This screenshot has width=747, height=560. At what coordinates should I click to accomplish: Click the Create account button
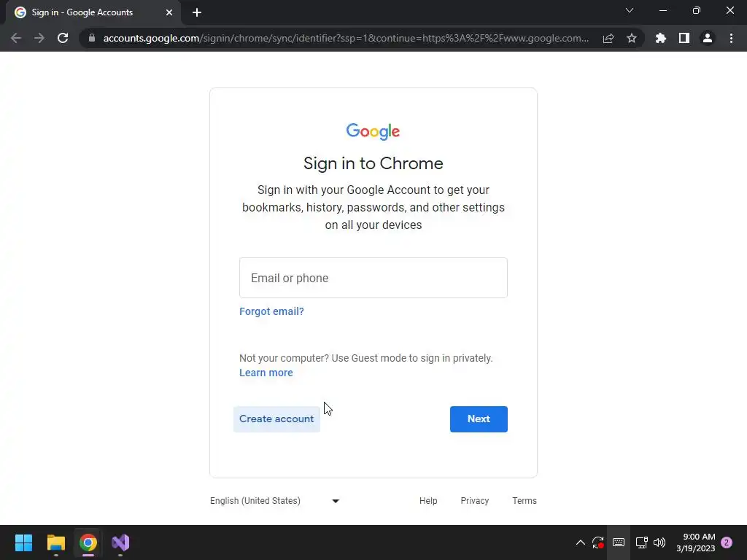276,419
